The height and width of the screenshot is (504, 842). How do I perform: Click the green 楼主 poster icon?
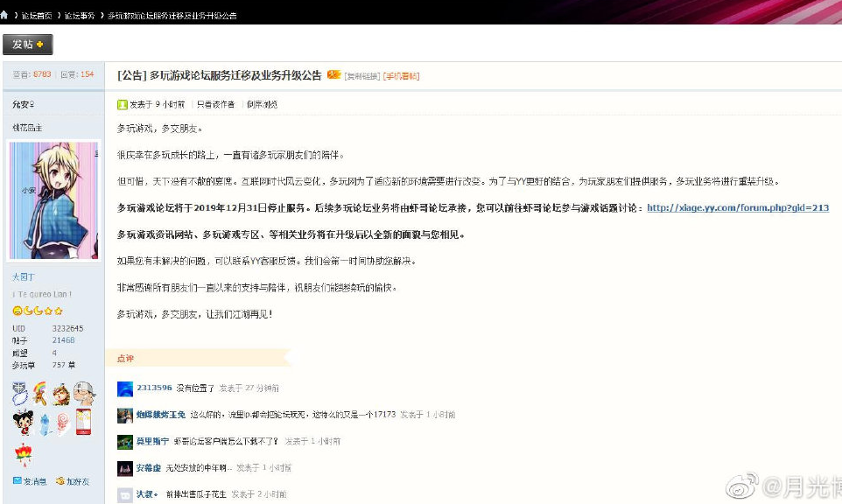(x=123, y=105)
